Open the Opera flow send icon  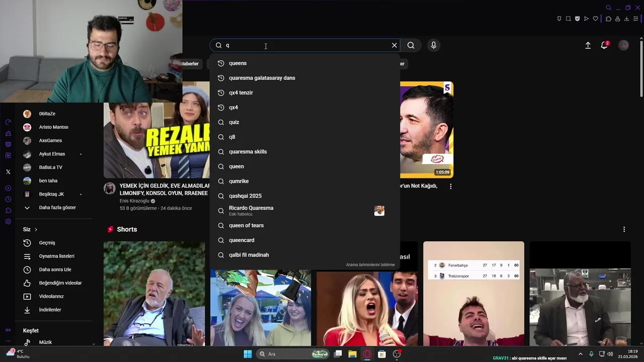point(586,19)
